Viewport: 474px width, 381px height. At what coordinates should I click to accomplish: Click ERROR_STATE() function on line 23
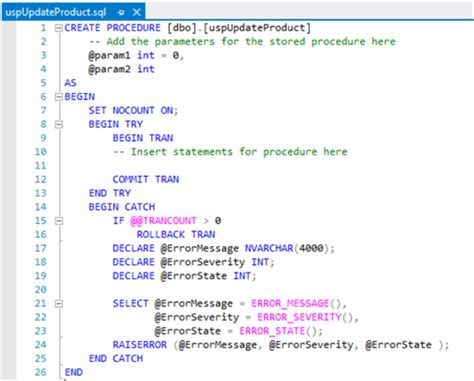278,331
